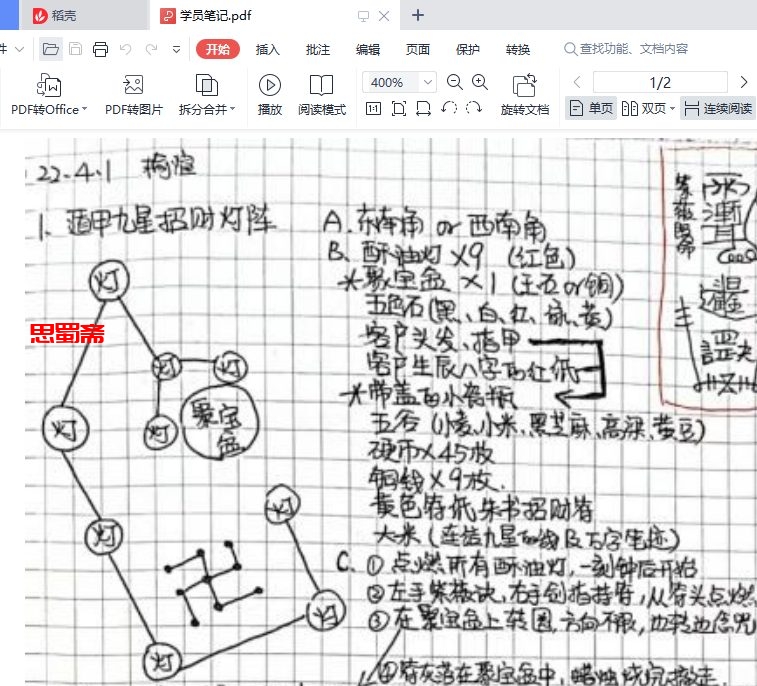Go to the next page arrow

click(743, 82)
